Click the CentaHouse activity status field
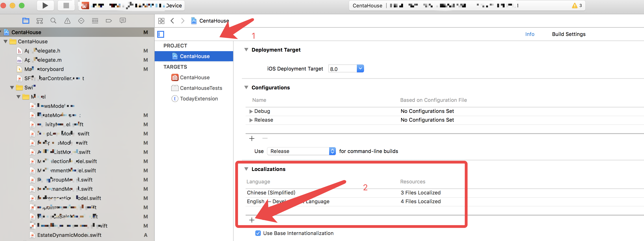Image resolution: width=644 pixels, height=241 pixels. (x=467, y=6)
